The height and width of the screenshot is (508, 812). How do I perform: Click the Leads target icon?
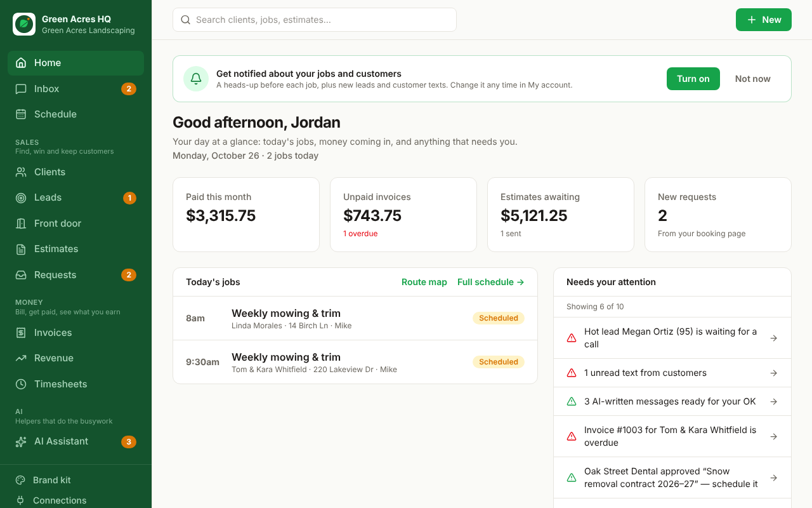click(x=21, y=197)
